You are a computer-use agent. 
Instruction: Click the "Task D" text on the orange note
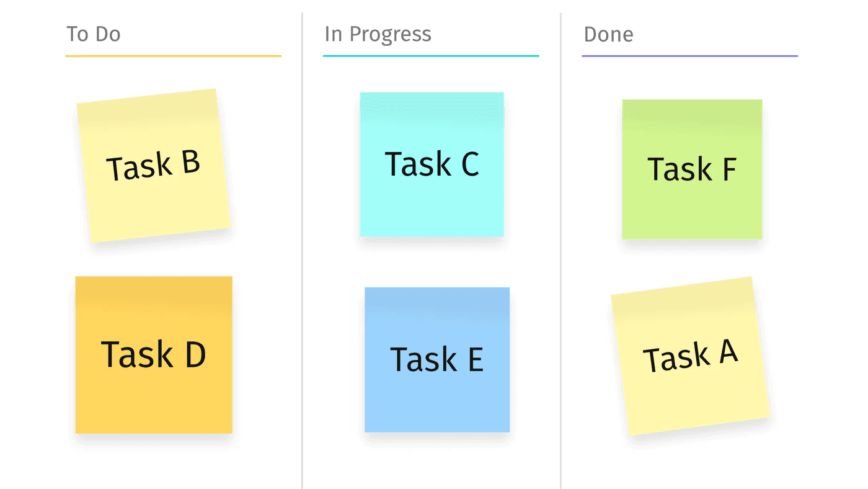click(x=153, y=355)
